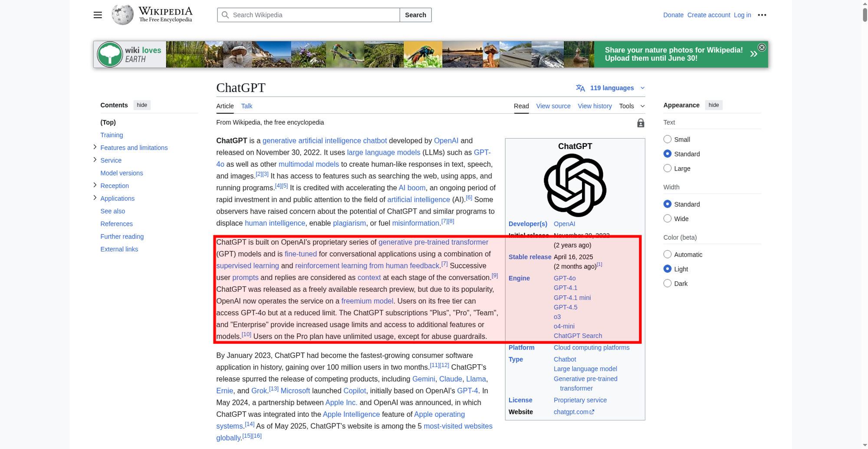Viewport: 868px width, 449px height.
Task: Click the magnifier icon in search box
Action: pos(225,15)
